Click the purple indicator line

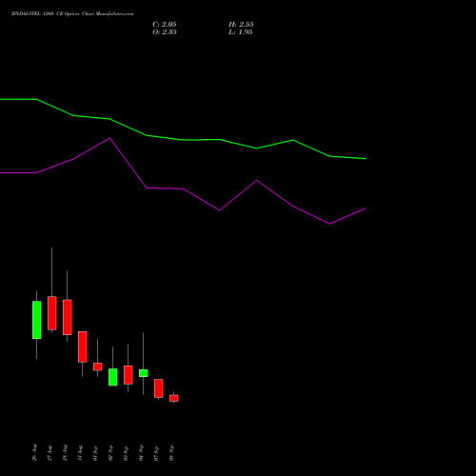(183, 188)
